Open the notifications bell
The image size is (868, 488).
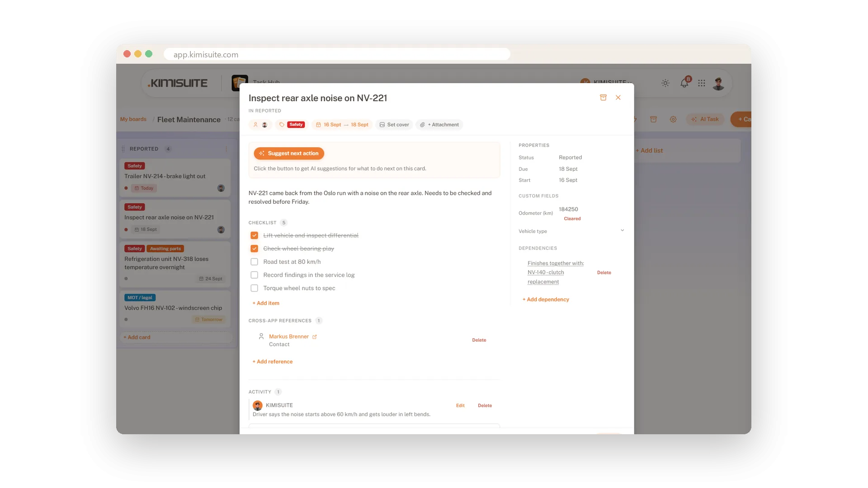[684, 83]
